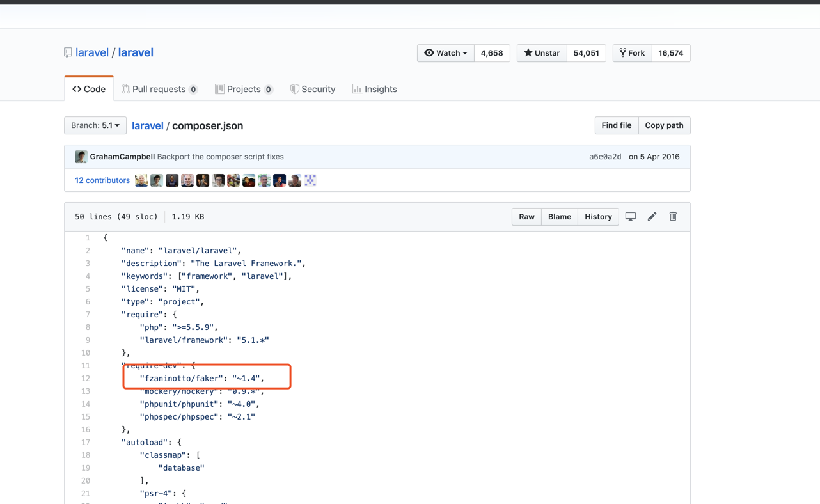Click the desktop open icon beside History
This screenshot has height=504, width=820.
(x=631, y=217)
